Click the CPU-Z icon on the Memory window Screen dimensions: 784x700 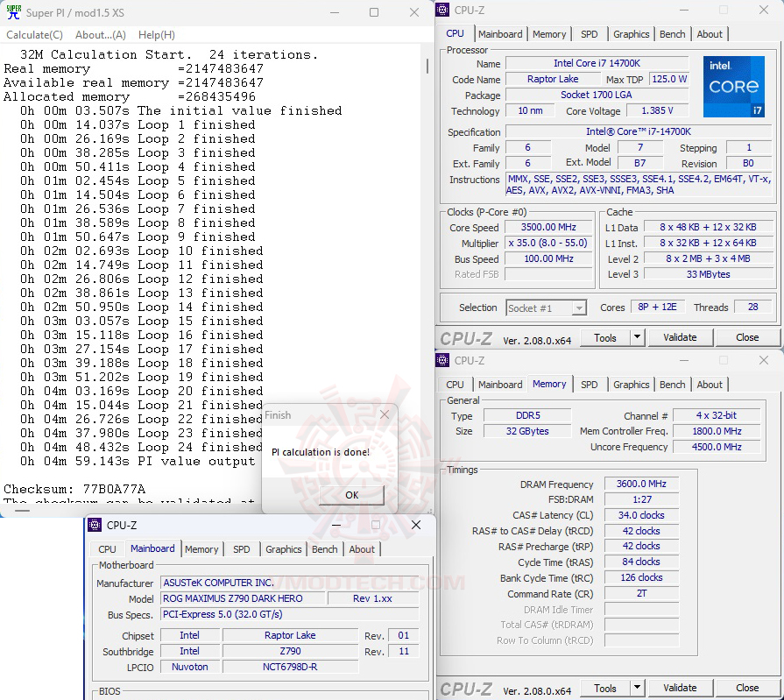click(441, 359)
